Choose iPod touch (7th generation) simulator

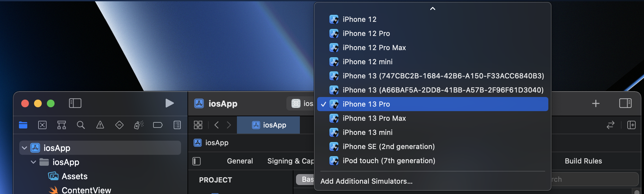click(432, 161)
